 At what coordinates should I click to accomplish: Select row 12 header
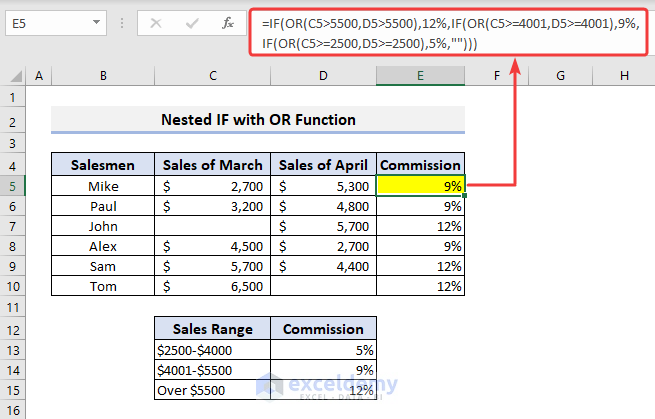pos(12,329)
